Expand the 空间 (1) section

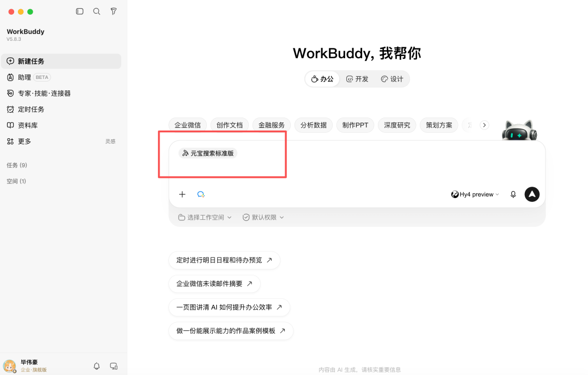pyautogui.click(x=16, y=181)
